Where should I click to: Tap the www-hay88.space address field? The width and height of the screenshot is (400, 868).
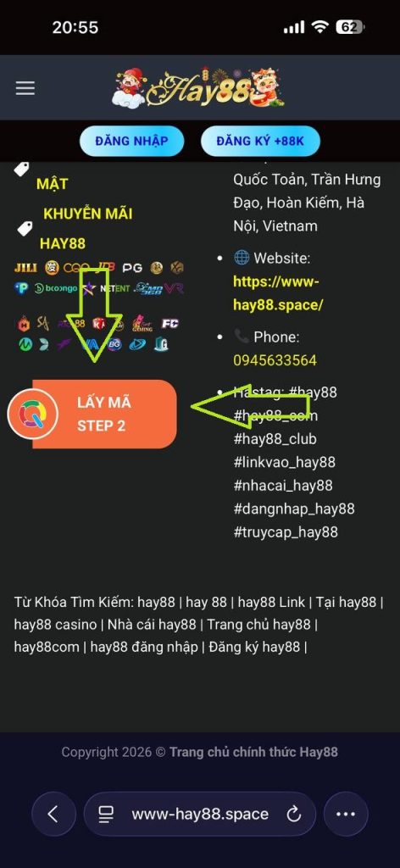point(200,814)
